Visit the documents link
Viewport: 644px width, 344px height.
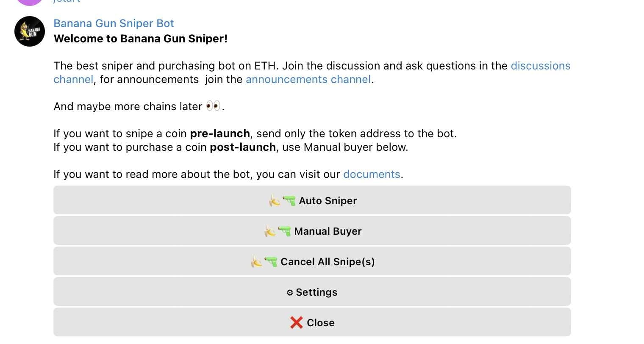(x=372, y=174)
